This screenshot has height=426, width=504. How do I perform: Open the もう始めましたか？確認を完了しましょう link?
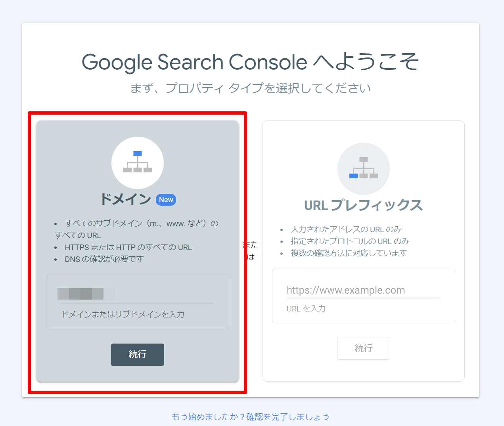tap(251, 416)
